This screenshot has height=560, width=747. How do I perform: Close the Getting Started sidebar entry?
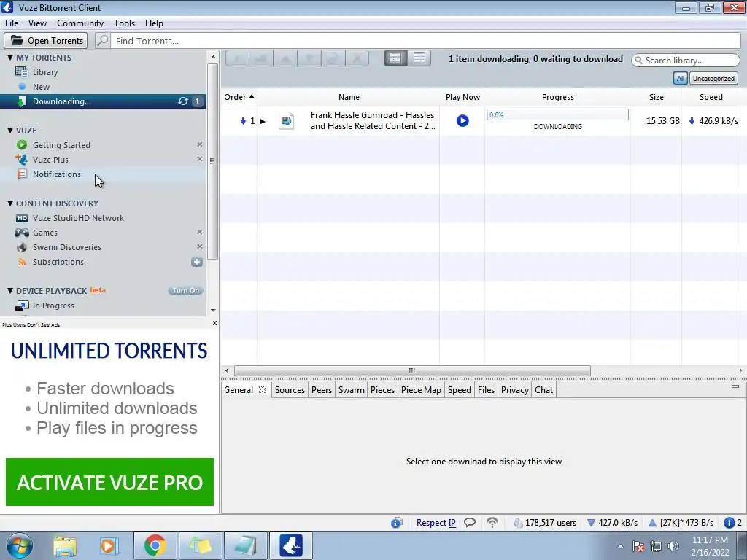tap(200, 144)
